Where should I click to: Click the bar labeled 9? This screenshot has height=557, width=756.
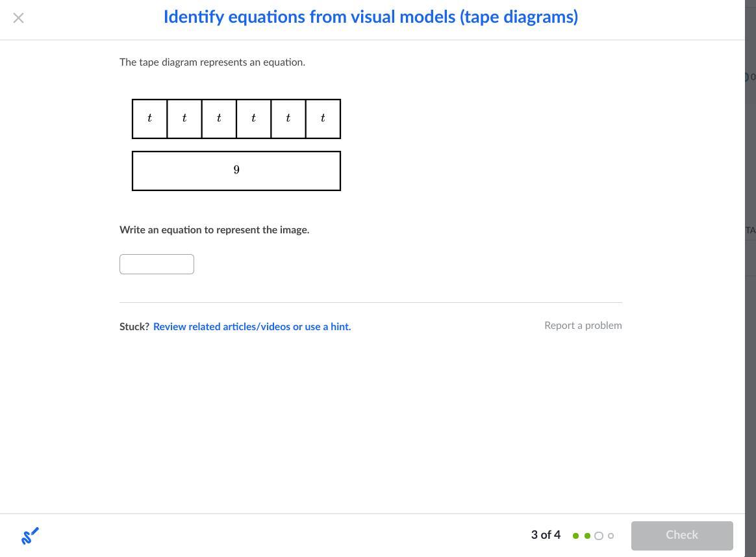coord(236,171)
